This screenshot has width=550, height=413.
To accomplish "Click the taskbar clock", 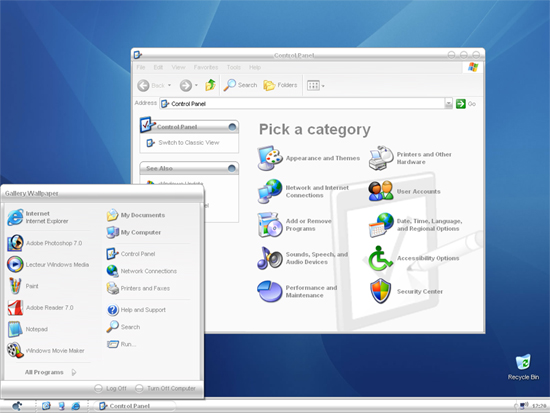I will pos(539,406).
